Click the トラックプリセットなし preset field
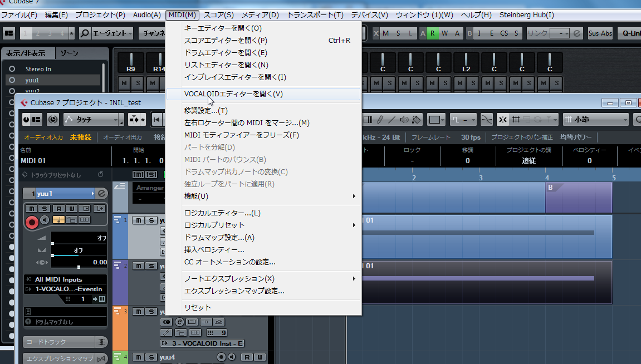The image size is (641, 364). 56,174
